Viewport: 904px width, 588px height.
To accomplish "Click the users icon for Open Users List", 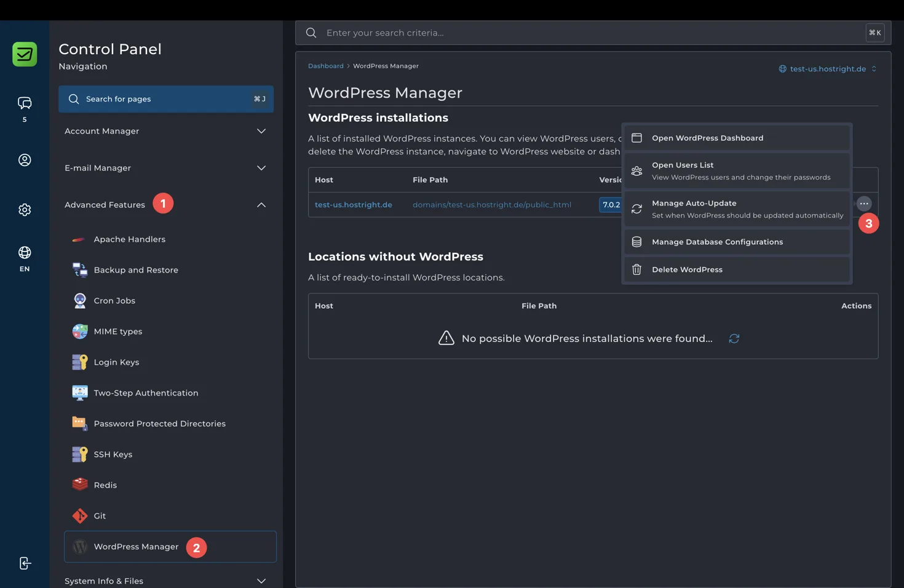I will tap(636, 171).
